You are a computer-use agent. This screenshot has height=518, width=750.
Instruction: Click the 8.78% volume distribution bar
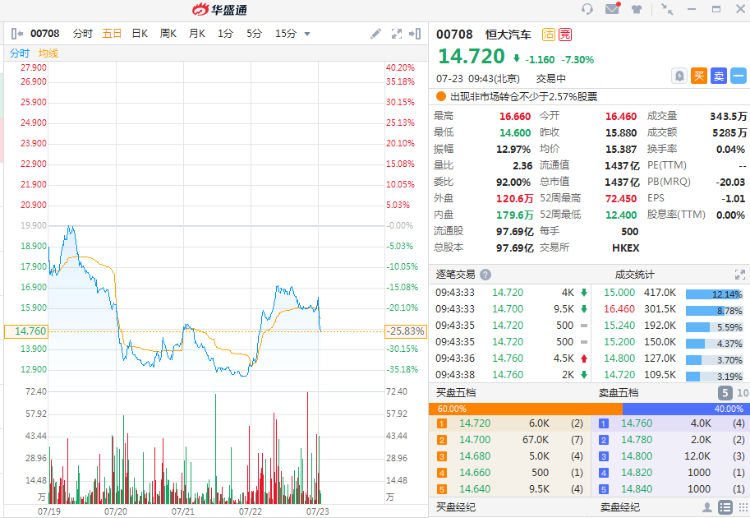pos(714,311)
